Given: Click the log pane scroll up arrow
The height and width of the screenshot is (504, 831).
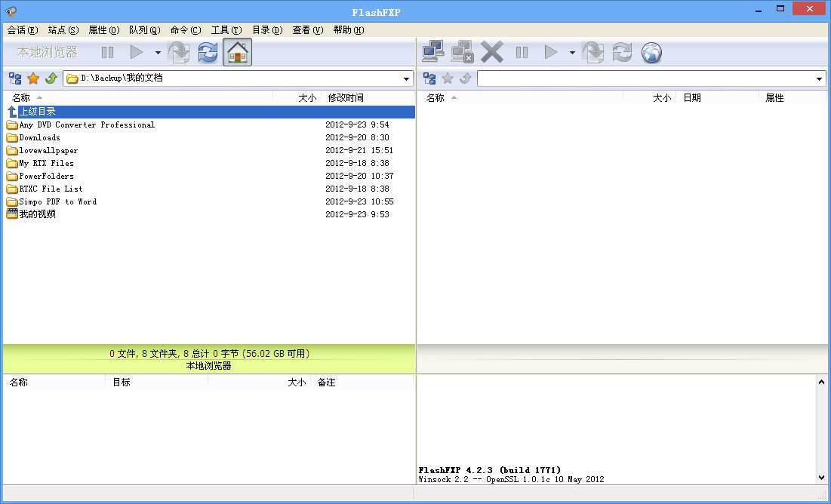Looking at the screenshot, I should click(821, 382).
